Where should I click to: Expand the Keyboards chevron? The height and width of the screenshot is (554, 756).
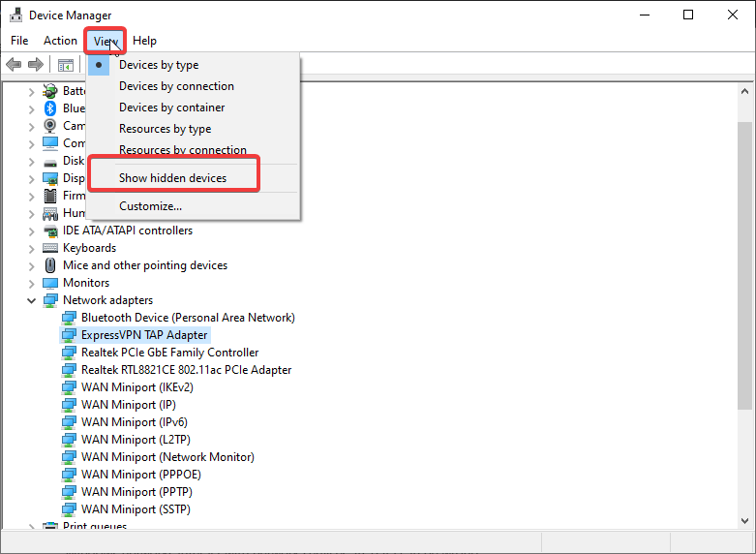[31, 249]
